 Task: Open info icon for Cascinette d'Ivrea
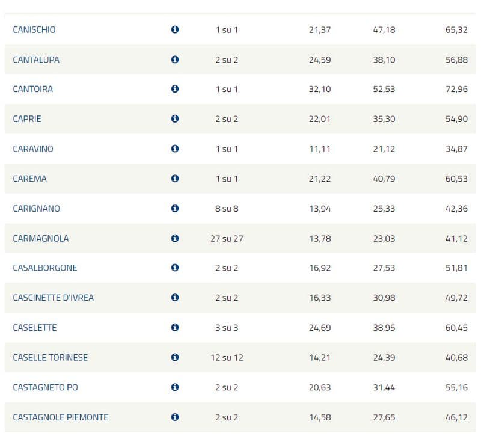tap(175, 298)
